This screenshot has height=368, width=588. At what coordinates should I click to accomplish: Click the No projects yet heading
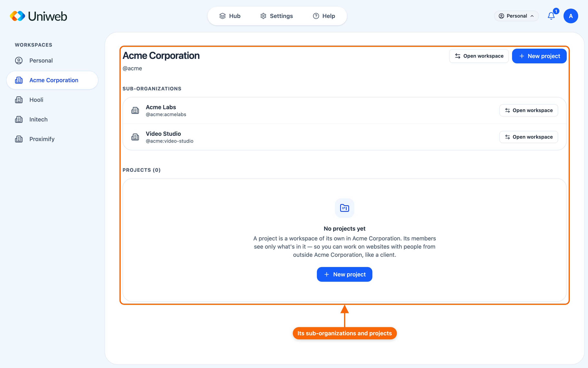pos(345,229)
